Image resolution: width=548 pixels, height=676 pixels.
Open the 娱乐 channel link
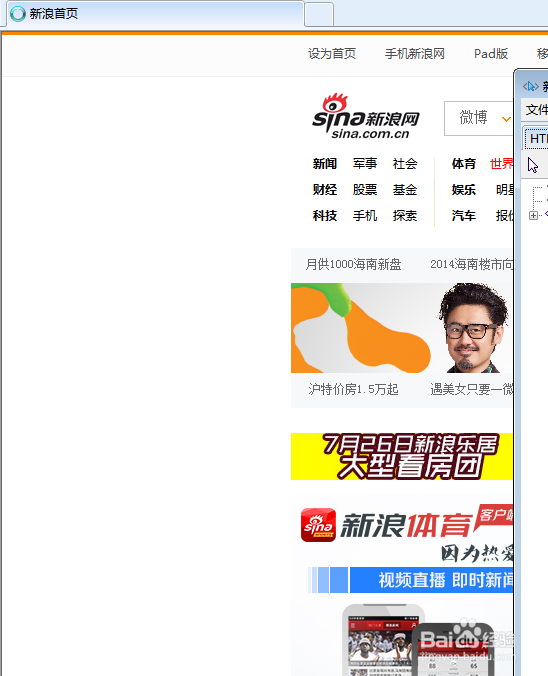pos(463,190)
